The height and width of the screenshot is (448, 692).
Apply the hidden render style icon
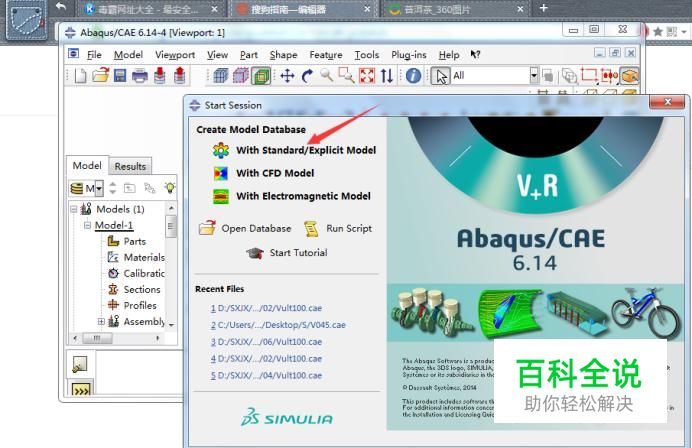[x=241, y=76]
